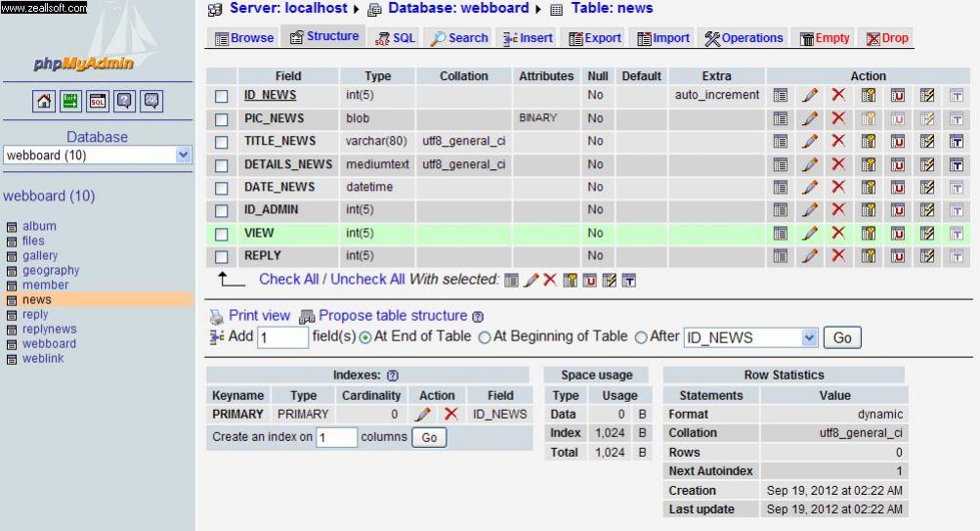Switch to the Insert tab
980x531 pixels.
pyautogui.click(x=528, y=38)
